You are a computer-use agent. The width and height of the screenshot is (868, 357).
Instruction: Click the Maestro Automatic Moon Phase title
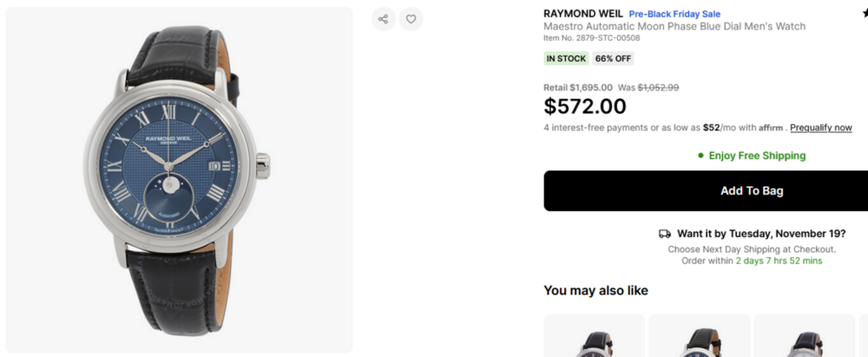tap(674, 27)
